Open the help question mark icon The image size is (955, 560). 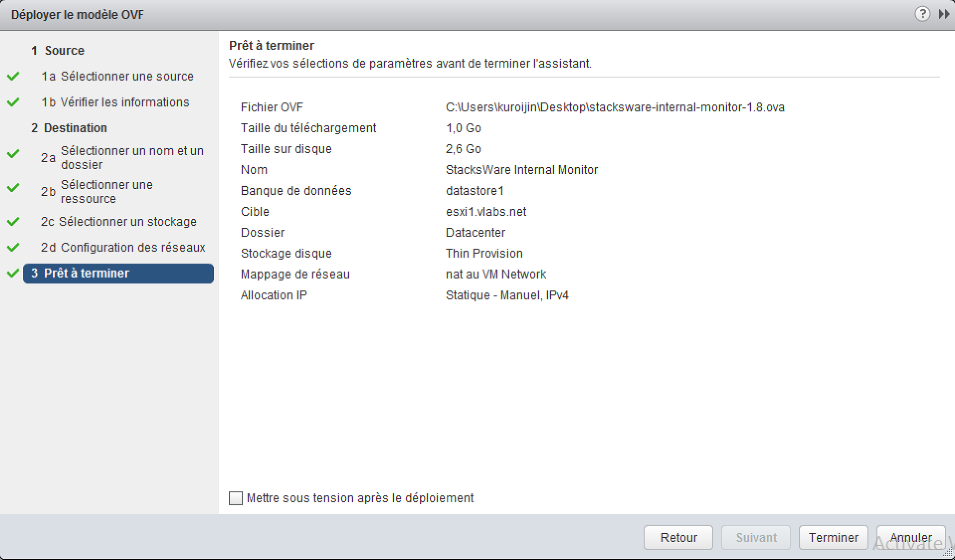922,14
